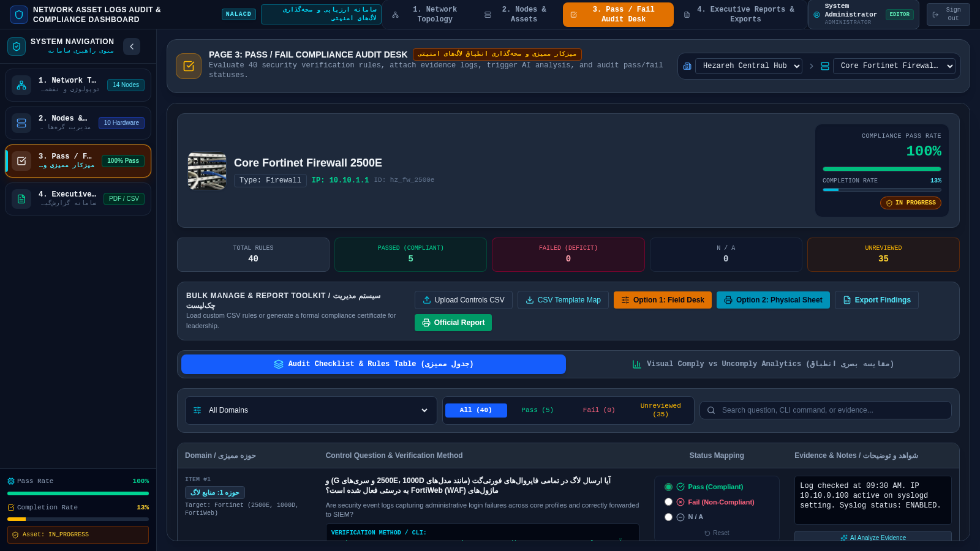Click the IN PROGRESS status badge
Screen dimensions: 980x551
[911, 203]
